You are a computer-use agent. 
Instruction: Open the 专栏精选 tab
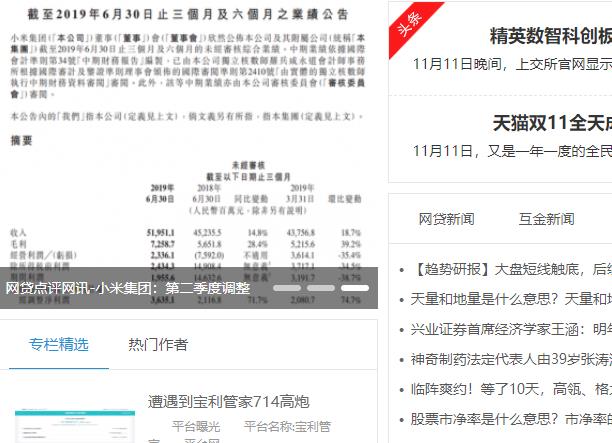pos(59,345)
